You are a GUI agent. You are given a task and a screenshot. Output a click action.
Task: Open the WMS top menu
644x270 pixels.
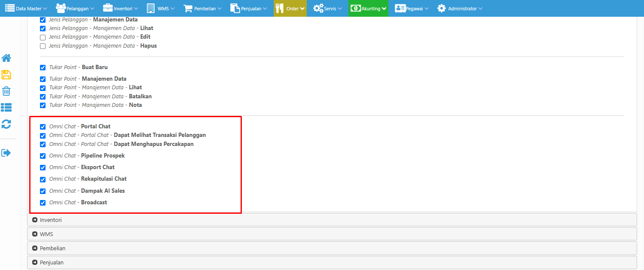162,8
